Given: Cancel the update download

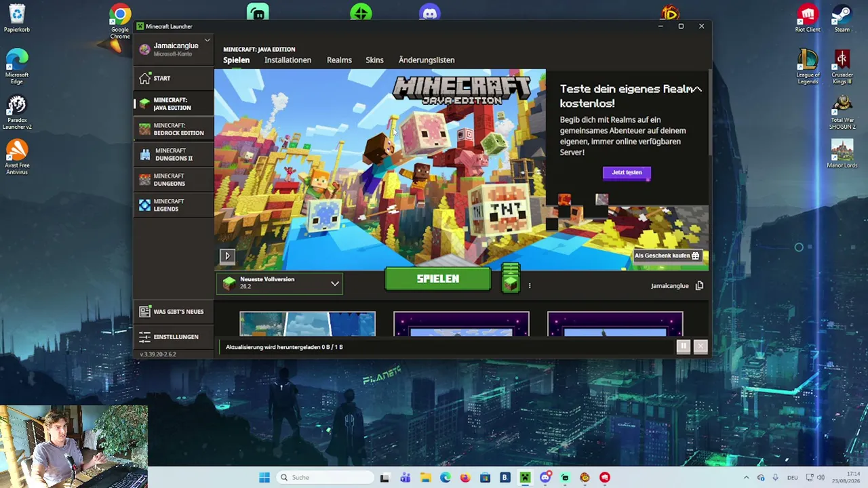Looking at the screenshot, I should click(x=701, y=346).
